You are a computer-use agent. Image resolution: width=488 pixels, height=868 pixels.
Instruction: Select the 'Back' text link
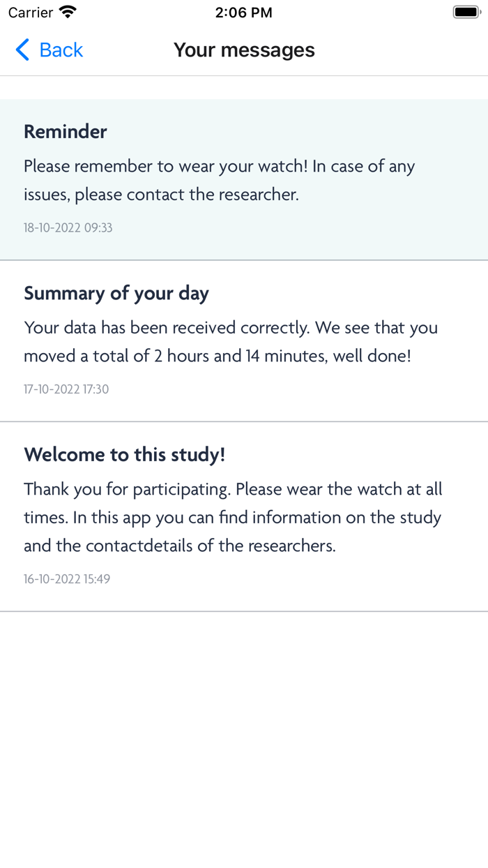pos(61,50)
